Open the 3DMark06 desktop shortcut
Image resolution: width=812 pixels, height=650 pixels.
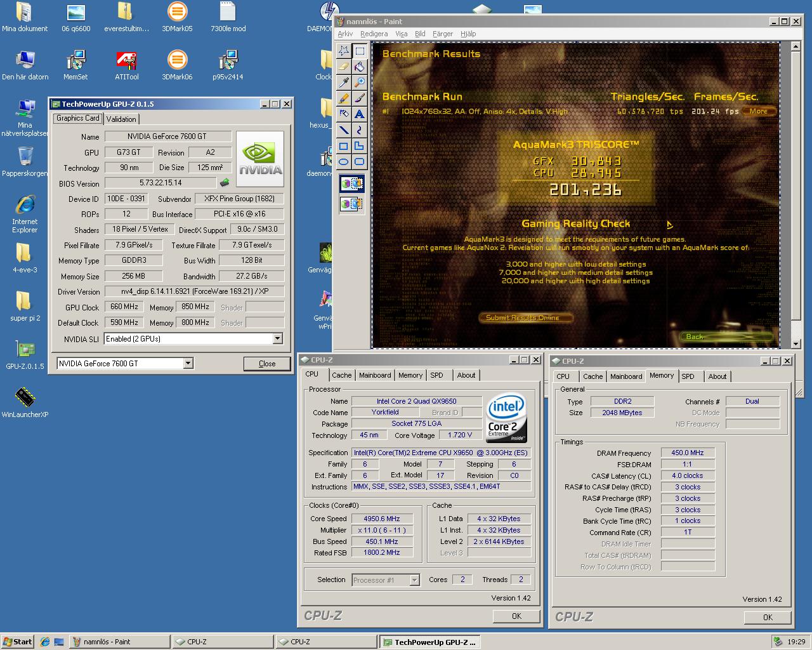(177, 65)
